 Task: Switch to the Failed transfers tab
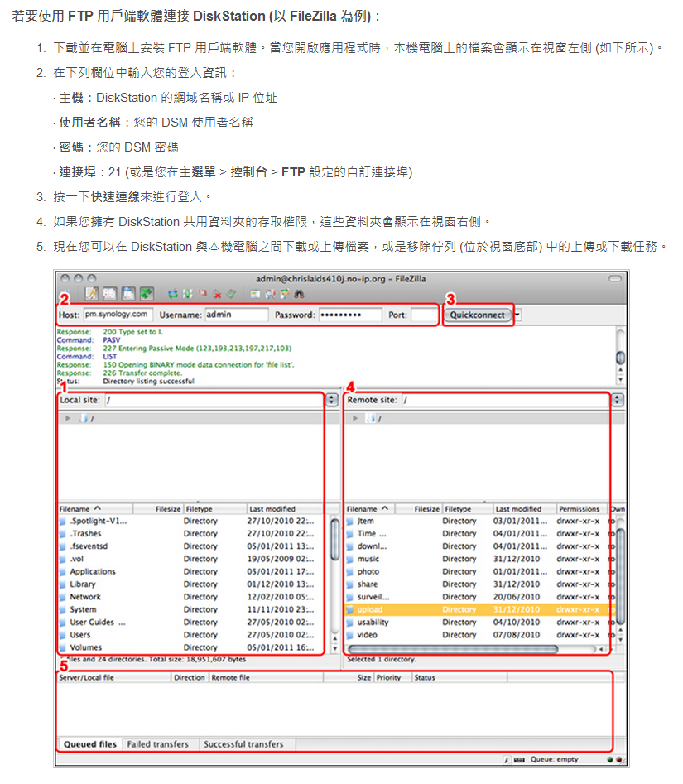tap(158, 744)
